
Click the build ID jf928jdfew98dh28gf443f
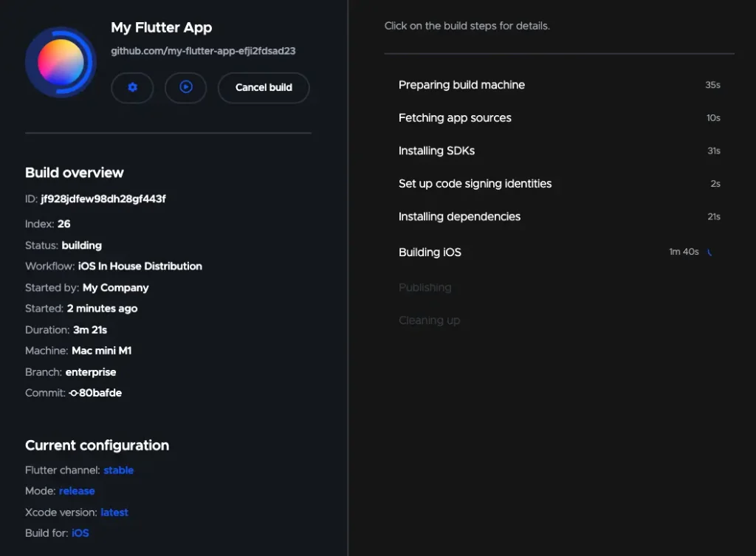coord(103,199)
